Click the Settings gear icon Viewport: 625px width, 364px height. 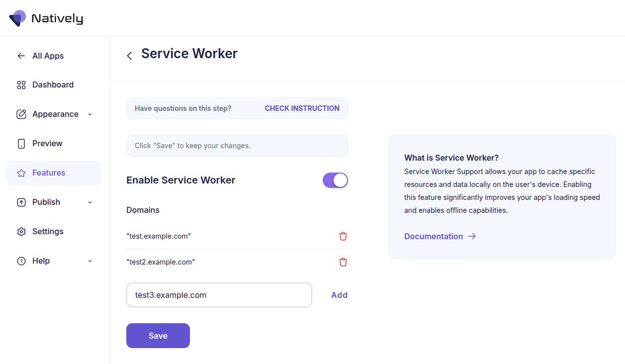[x=21, y=232]
